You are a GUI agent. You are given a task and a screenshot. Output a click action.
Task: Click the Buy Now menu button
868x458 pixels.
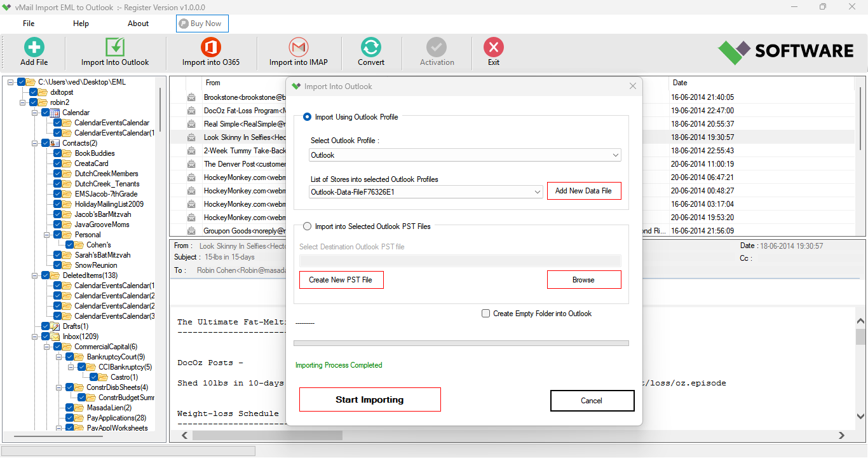point(202,24)
